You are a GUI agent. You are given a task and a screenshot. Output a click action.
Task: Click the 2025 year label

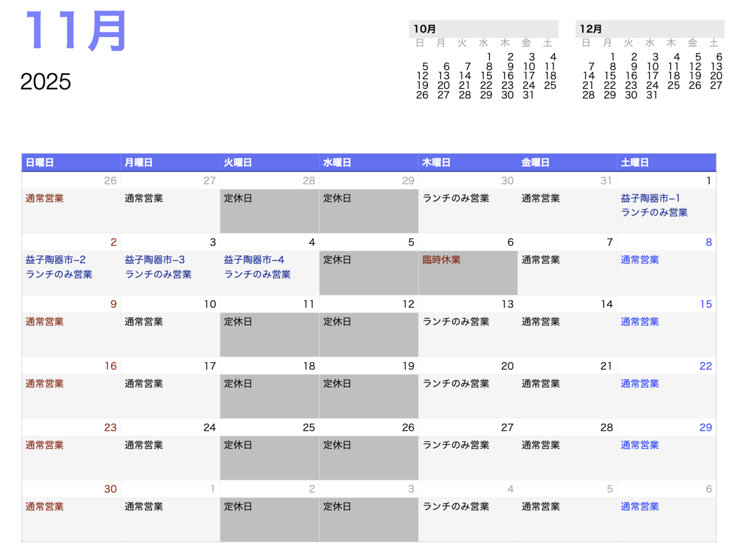click(46, 82)
